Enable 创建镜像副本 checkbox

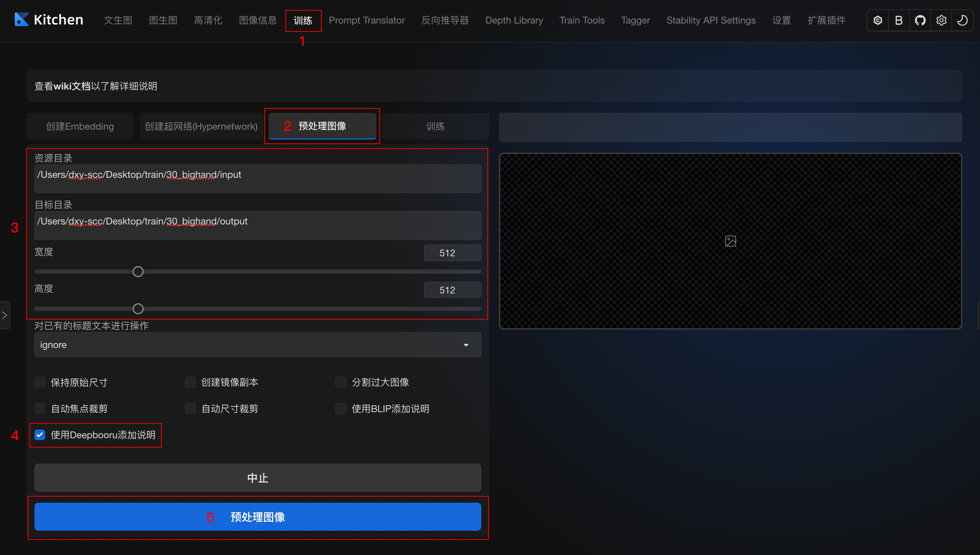[190, 382]
